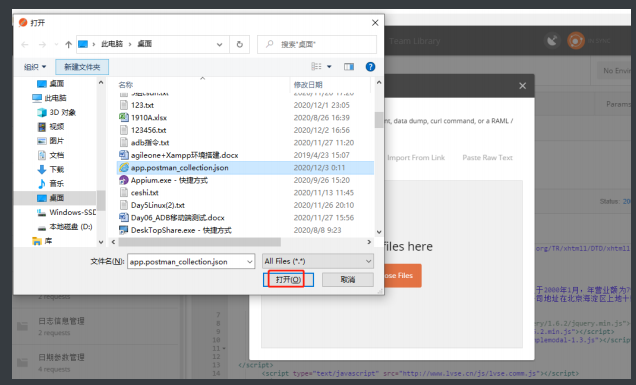Screen dimensions: 636x385
Task: Select 此电脑 in navigation pane
Action: tap(49, 98)
